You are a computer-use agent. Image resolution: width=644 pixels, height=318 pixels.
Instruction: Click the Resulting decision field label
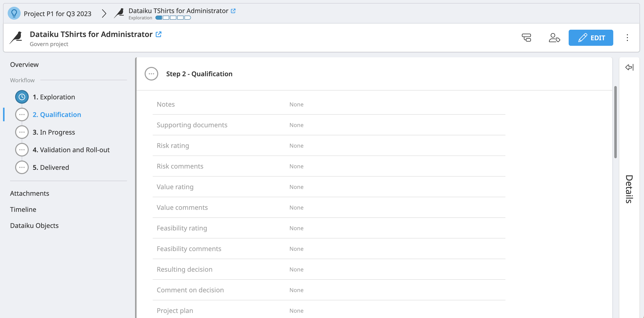184,269
